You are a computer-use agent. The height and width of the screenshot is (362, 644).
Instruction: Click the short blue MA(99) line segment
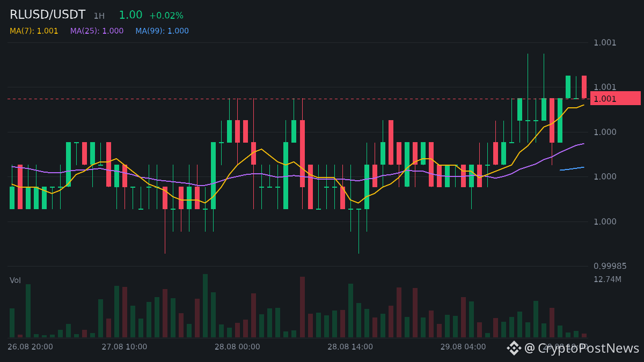[x=572, y=168]
